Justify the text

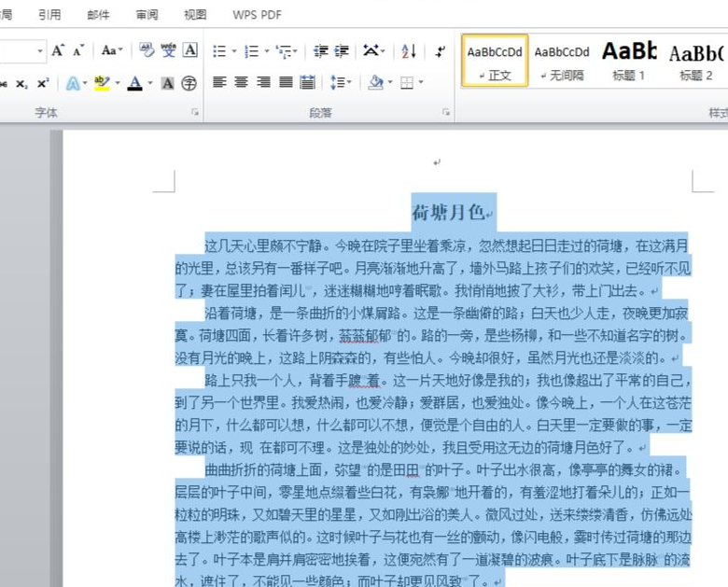(286, 82)
